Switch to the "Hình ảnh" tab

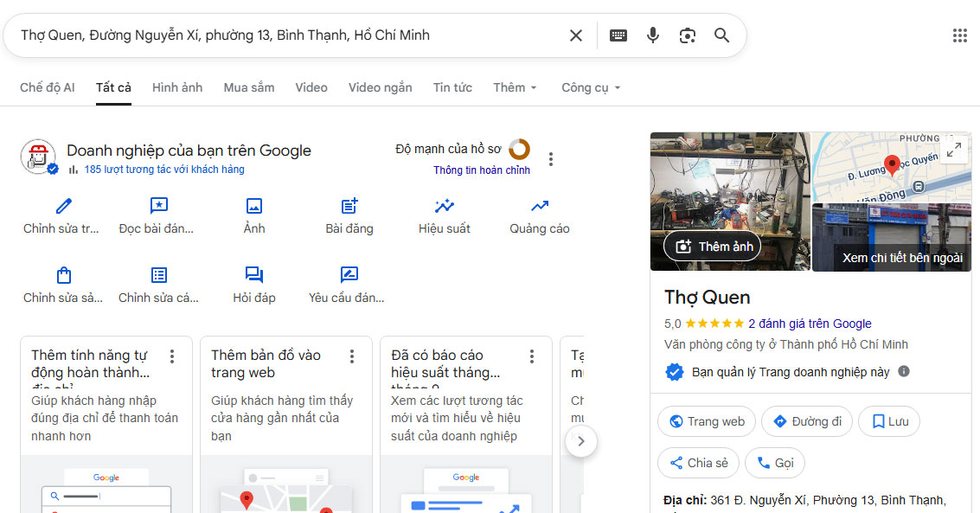pos(176,87)
